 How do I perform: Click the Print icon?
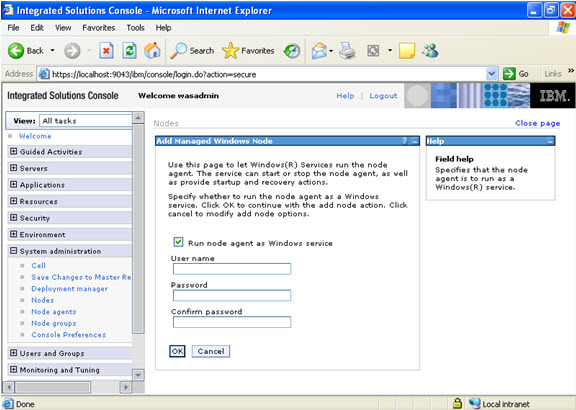point(347,51)
